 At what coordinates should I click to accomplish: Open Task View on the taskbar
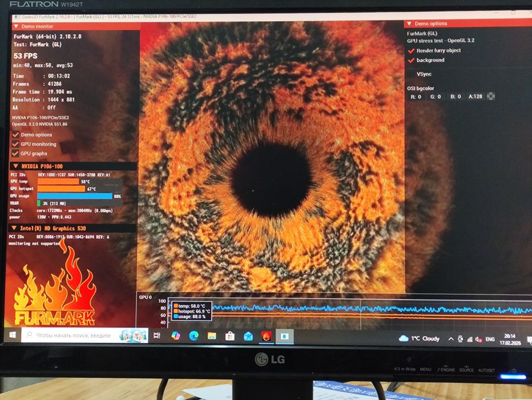pyautogui.click(x=157, y=335)
